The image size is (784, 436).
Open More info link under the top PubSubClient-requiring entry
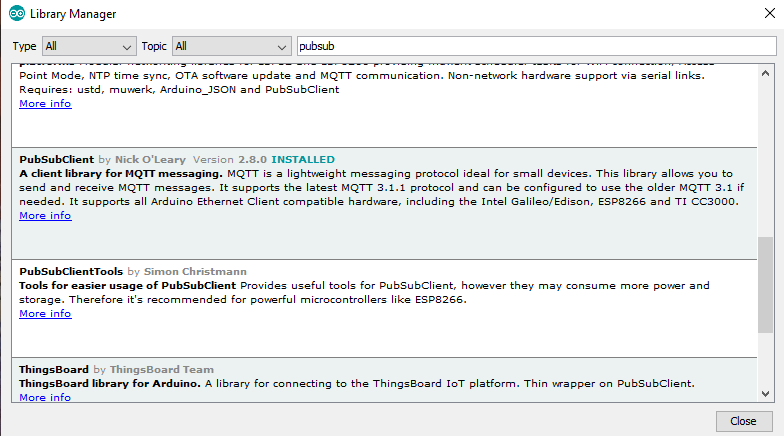(x=45, y=104)
